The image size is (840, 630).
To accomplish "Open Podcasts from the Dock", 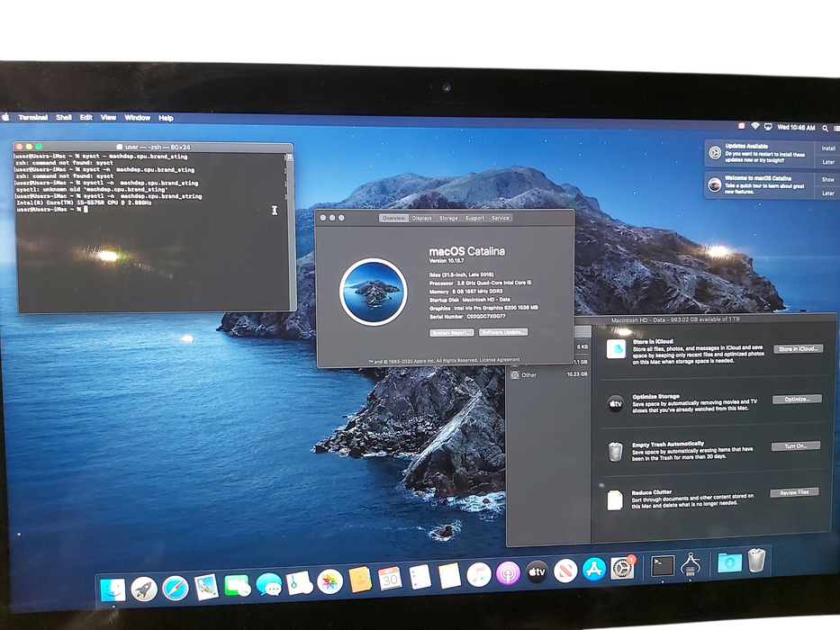I will (508, 574).
